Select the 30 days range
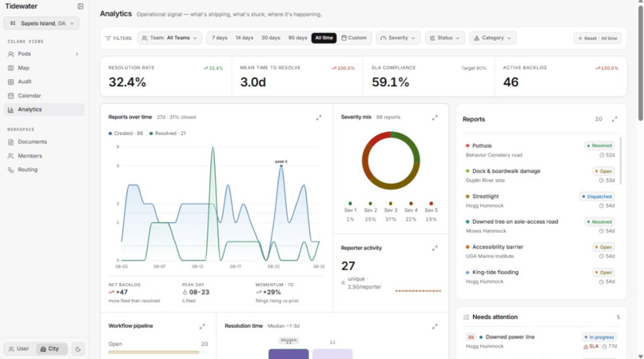The height and width of the screenshot is (359, 644). [271, 38]
